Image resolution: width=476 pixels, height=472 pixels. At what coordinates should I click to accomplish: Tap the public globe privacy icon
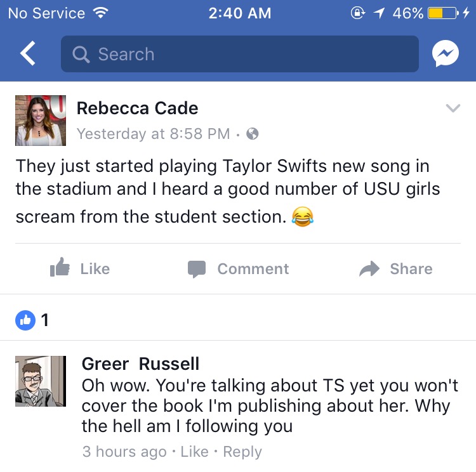(252, 134)
